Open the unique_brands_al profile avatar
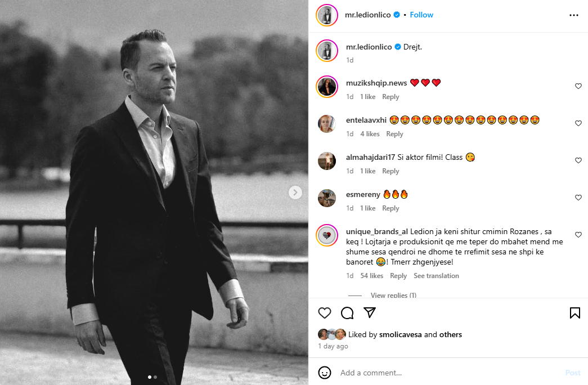Image resolution: width=588 pixels, height=385 pixels. coord(327,235)
